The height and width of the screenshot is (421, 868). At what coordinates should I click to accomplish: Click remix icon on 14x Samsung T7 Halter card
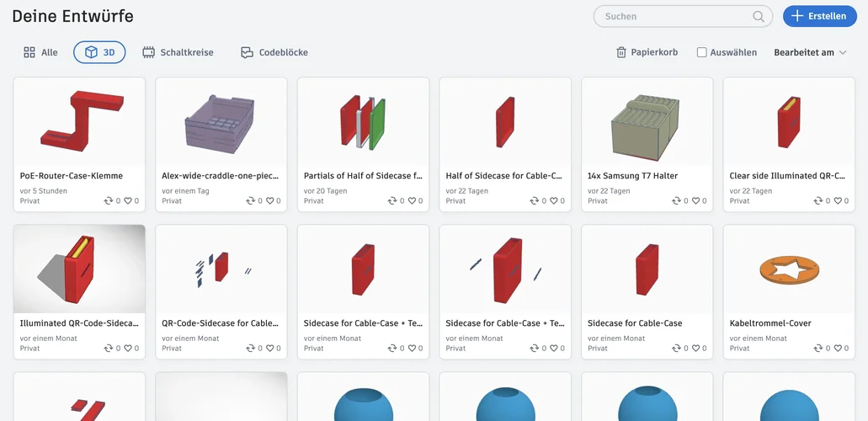click(675, 201)
